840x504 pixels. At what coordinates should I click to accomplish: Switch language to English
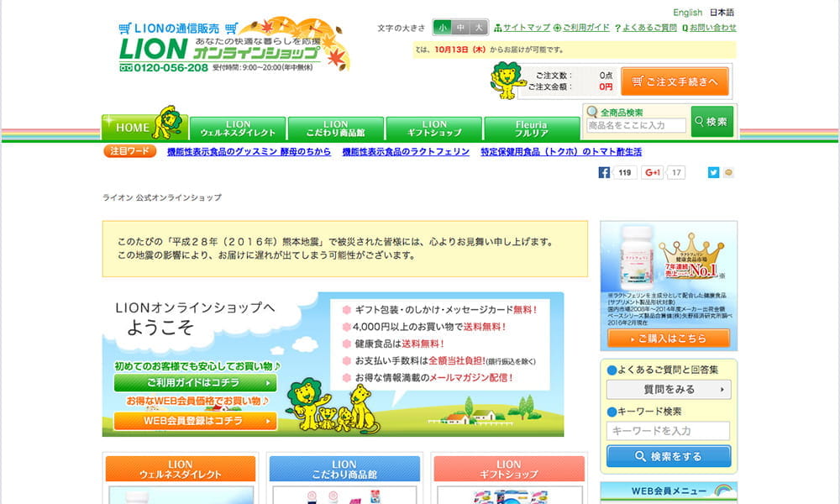point(687,13)
